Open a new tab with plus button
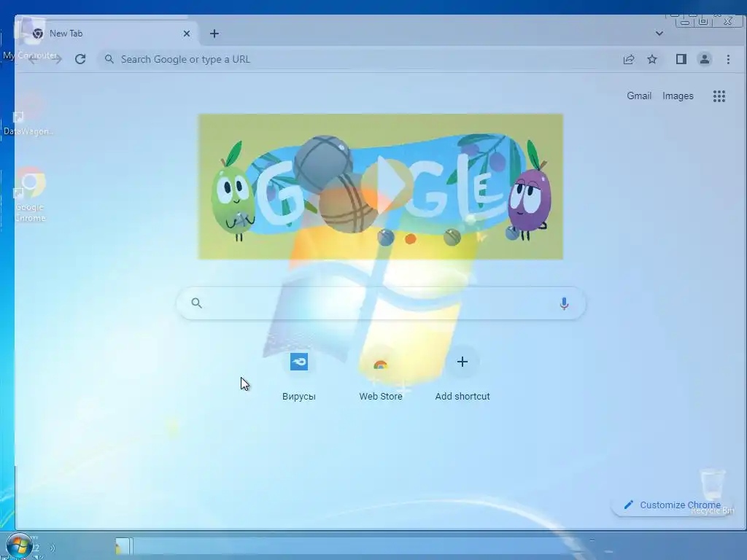The width and height of the screenshot is (747, 560). pyautogui.click(x=214, y=34)
